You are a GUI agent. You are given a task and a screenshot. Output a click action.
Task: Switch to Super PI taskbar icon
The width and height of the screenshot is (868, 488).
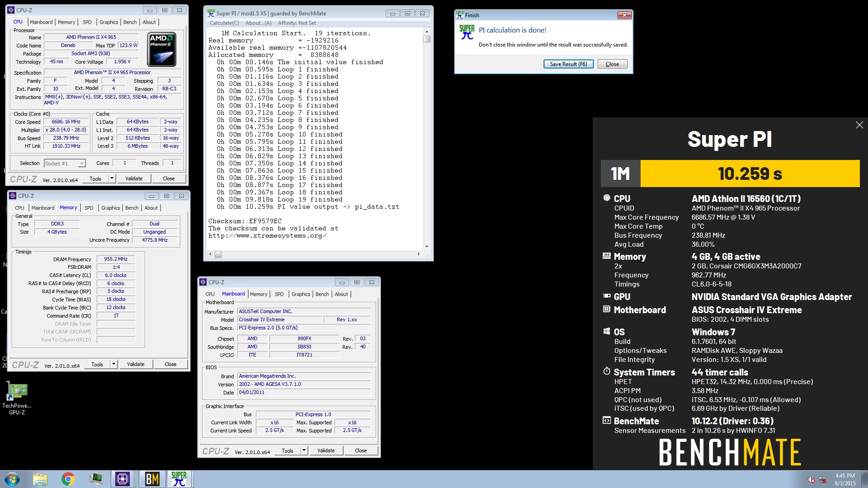179,479
